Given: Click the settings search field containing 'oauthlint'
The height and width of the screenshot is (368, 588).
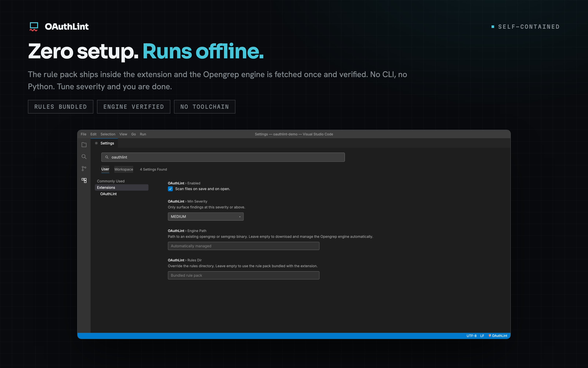Looking at the screenshot, I should (223, 157).
